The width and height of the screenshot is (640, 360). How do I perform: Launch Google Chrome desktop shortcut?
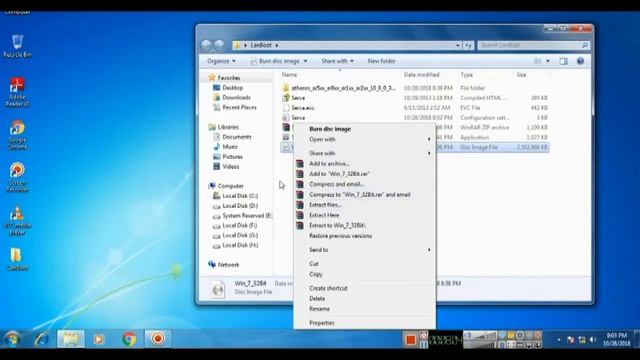17,135
